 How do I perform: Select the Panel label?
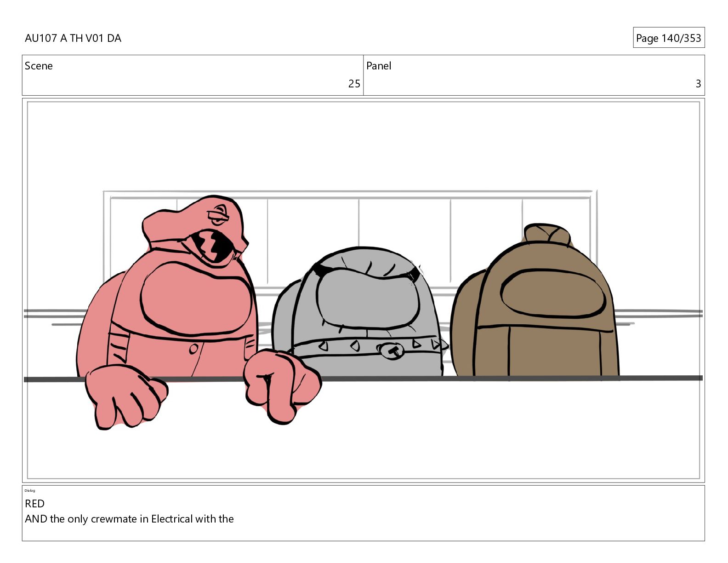click(x=379, y=66)
